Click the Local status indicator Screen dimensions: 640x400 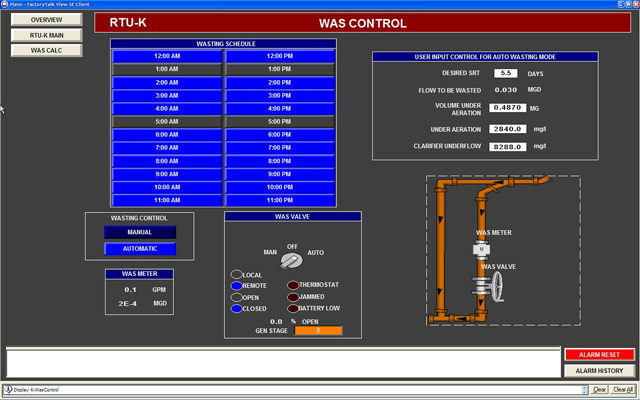coord(236,274)
